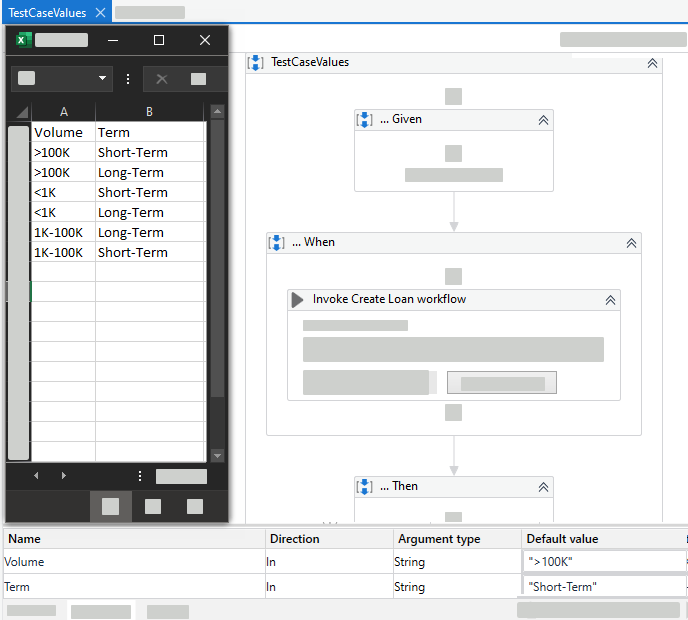The height and width of the screenshot is (620, 688).
Task: Click the Then sequence icon
Action: [x=365, y=486]
